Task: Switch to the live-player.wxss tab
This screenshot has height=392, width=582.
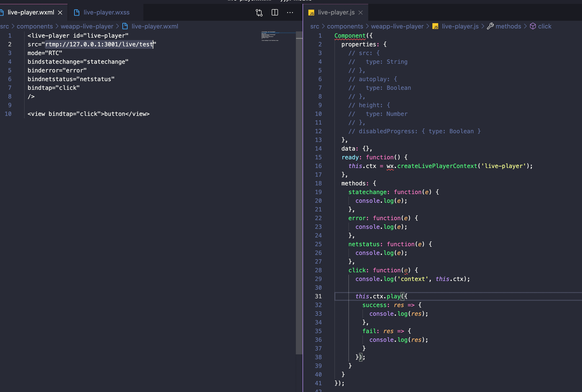Action: (106, 13)
